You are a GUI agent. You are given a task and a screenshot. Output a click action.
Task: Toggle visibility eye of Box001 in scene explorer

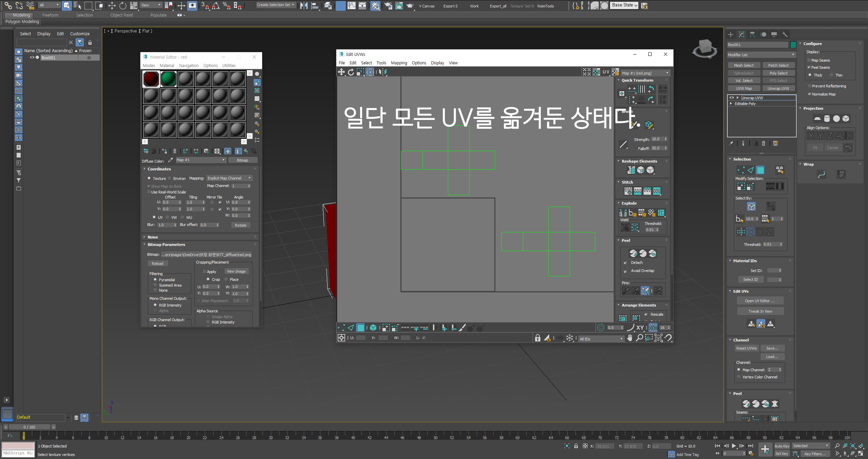(32, 58)
